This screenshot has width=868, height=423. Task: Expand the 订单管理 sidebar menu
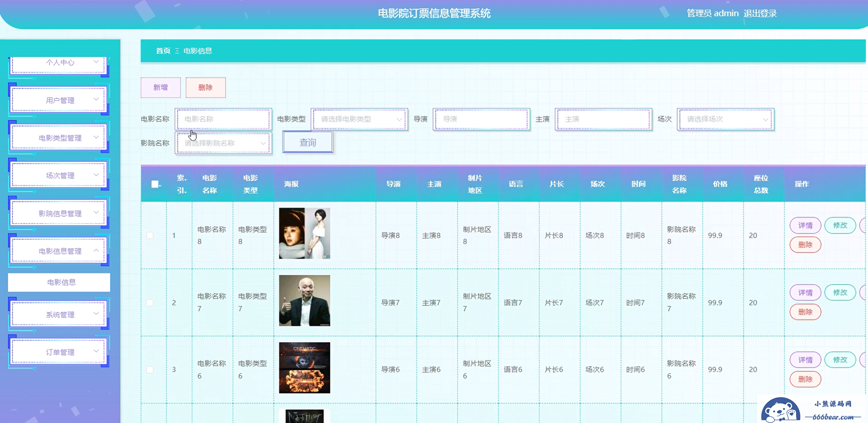click(x=59, y=352)
